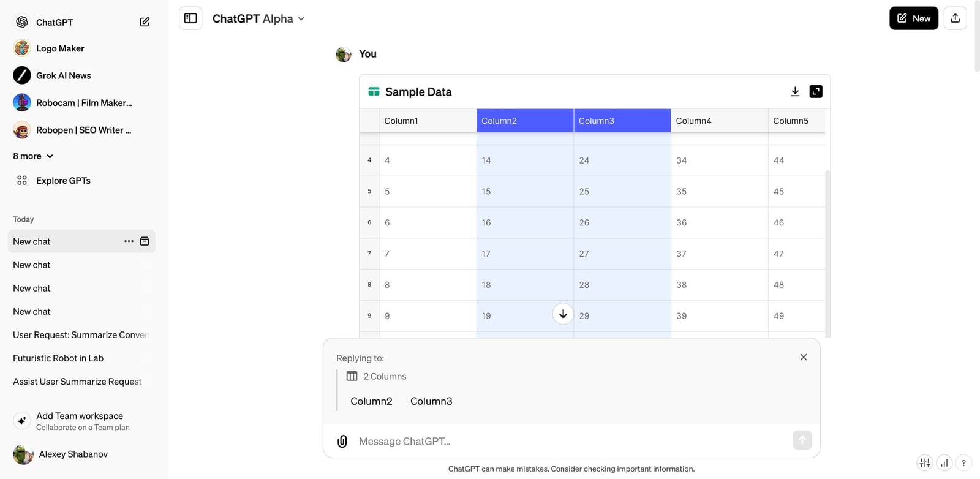Image resolution: width=980 pixels, height=479 pixels.
Task: Toggle the sidebar with the panel icon
Action: (190, 18)
